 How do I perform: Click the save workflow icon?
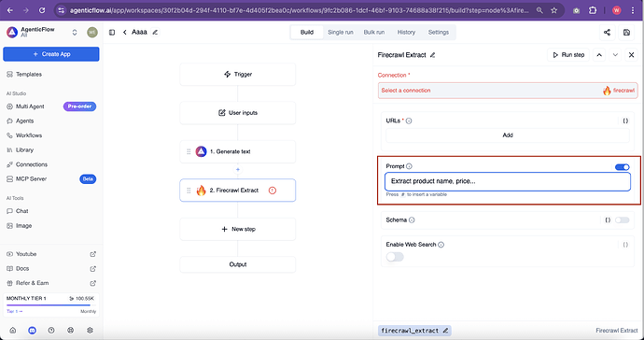pyautogui.click(x=626, y=33)
